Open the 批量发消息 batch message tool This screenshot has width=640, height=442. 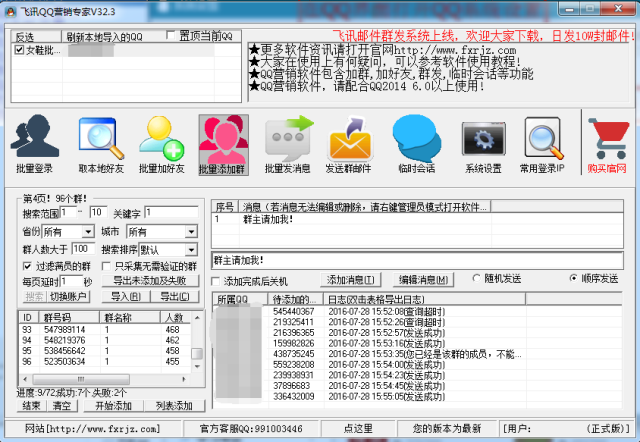288,145
